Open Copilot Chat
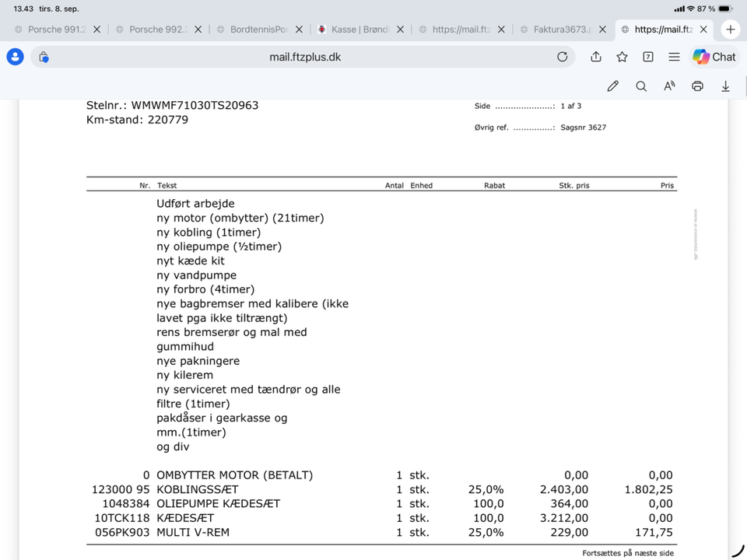 pyautogui.click(x=714, y=57)
